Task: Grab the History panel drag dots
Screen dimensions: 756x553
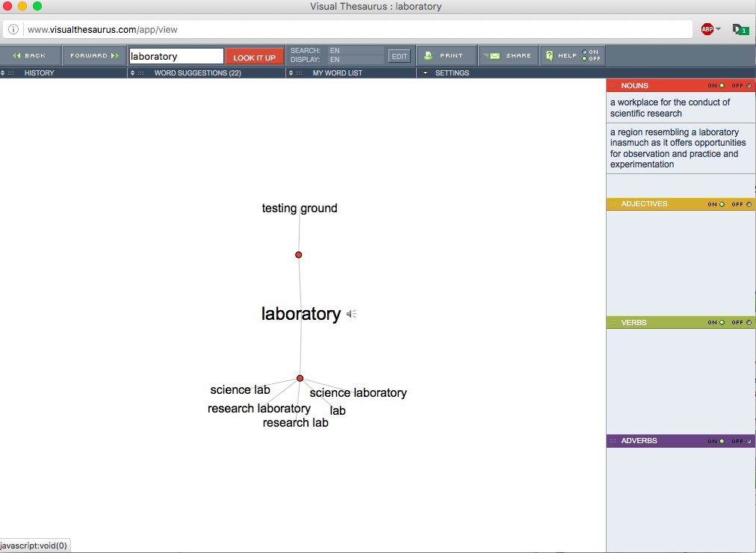Action: [x=10, y=73]
